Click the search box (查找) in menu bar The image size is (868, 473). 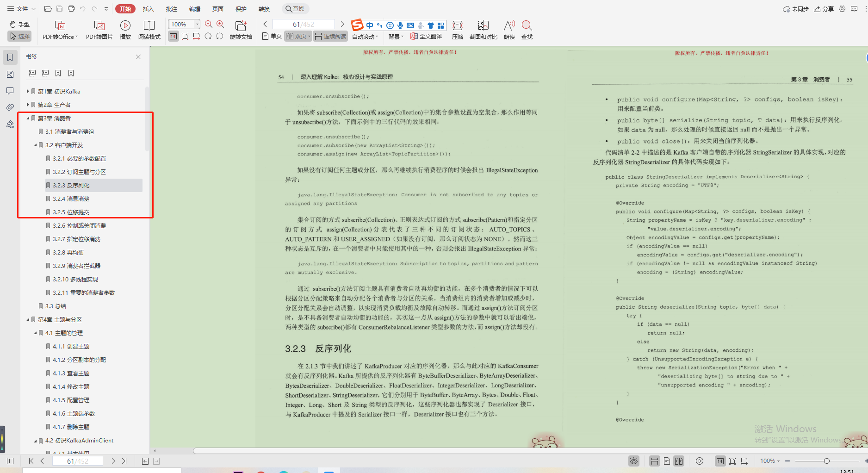(295, 9)
